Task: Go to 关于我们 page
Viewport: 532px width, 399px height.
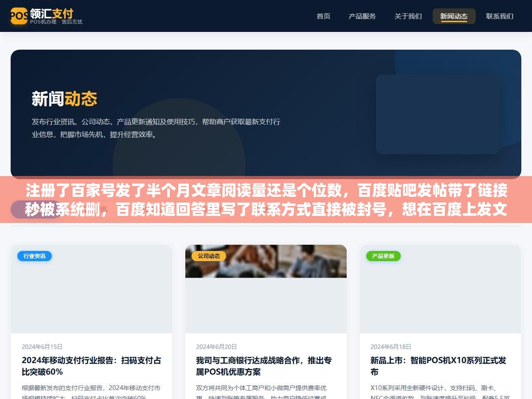Action: point(408,16)
